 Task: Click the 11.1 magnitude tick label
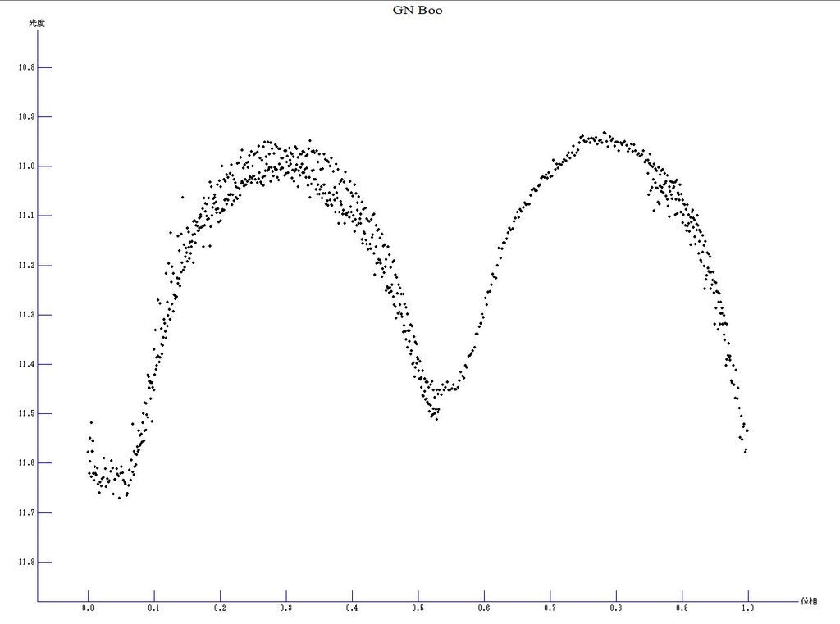26,216
